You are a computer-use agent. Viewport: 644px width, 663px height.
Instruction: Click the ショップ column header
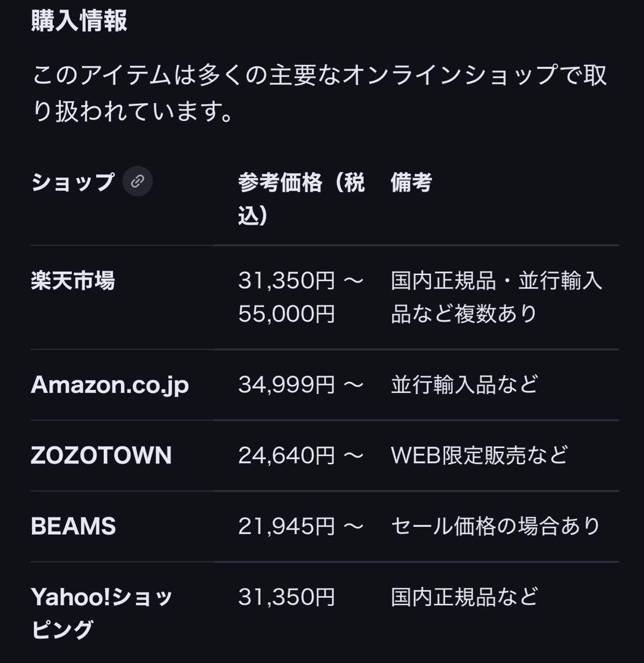point(72,182)
